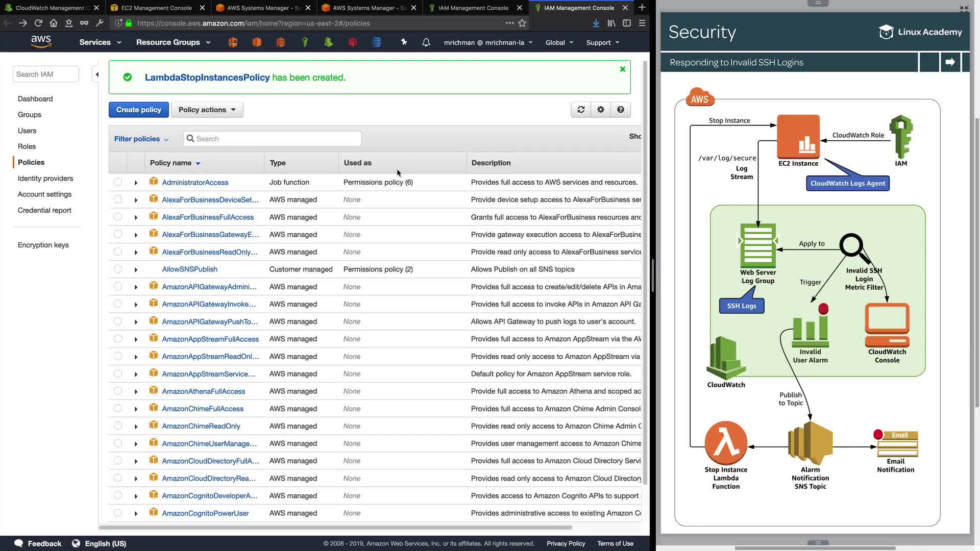Viewport: 980px width, 551px height.
Task: Click the Create policy button
Action: point(138,110)
